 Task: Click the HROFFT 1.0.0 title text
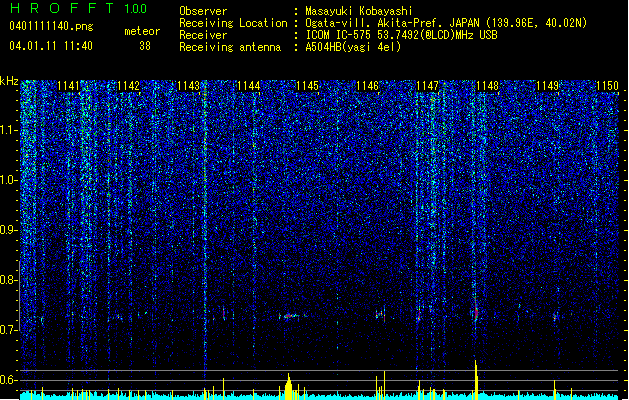79,8
